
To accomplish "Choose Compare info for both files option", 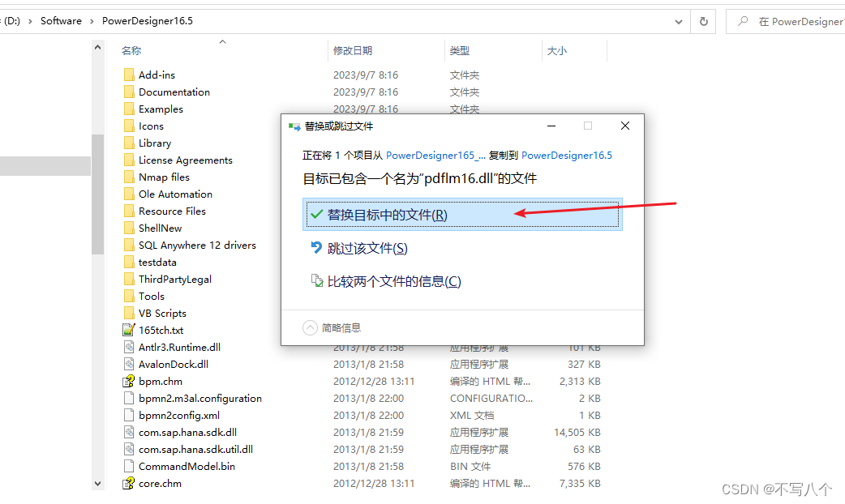I will coord(386,282).
